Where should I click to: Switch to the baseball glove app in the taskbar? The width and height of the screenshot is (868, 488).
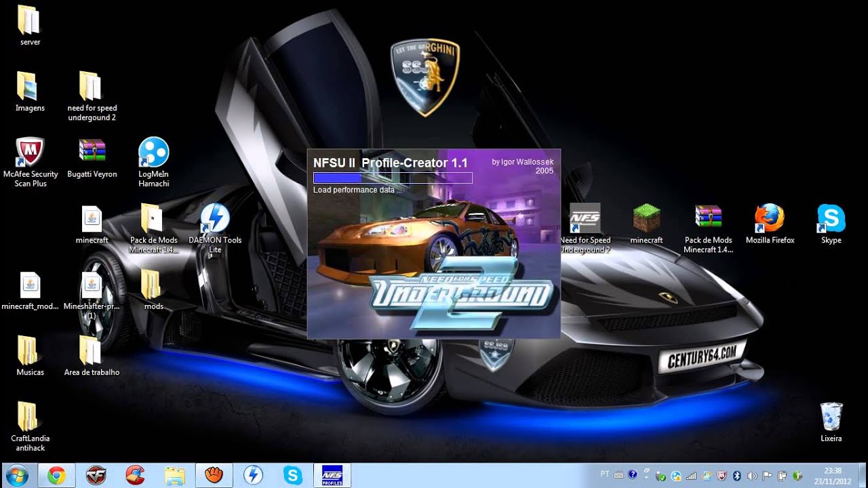(x=214, y=475)
